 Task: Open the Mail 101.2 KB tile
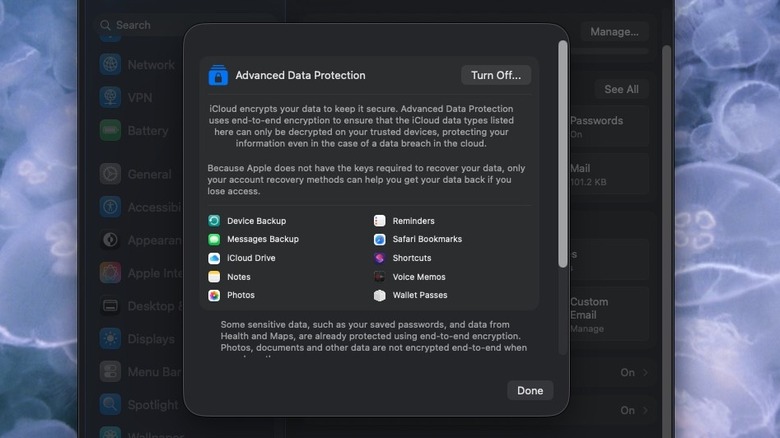[x=609, y=174]
